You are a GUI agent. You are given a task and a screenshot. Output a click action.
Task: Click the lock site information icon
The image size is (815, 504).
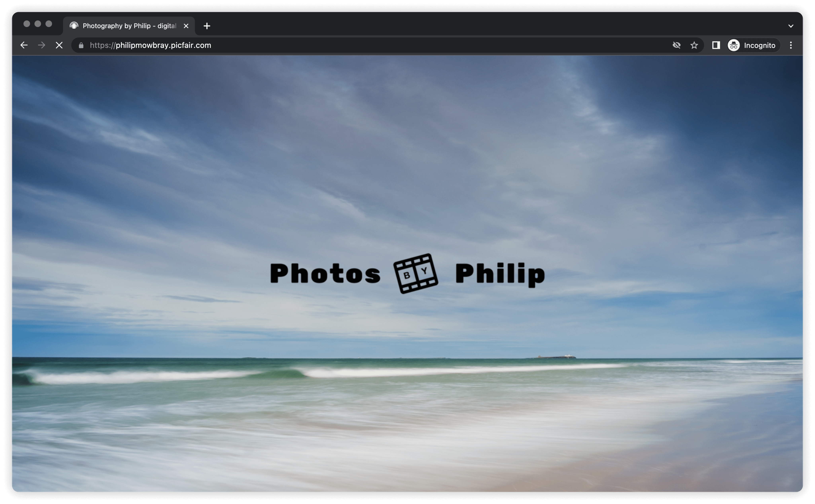click(x=81, y=45)
